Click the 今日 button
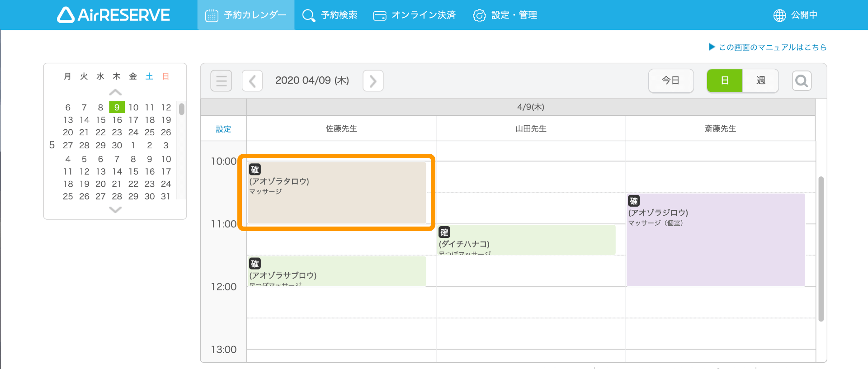Screen dimensions: 868x369 click(671, 80)
